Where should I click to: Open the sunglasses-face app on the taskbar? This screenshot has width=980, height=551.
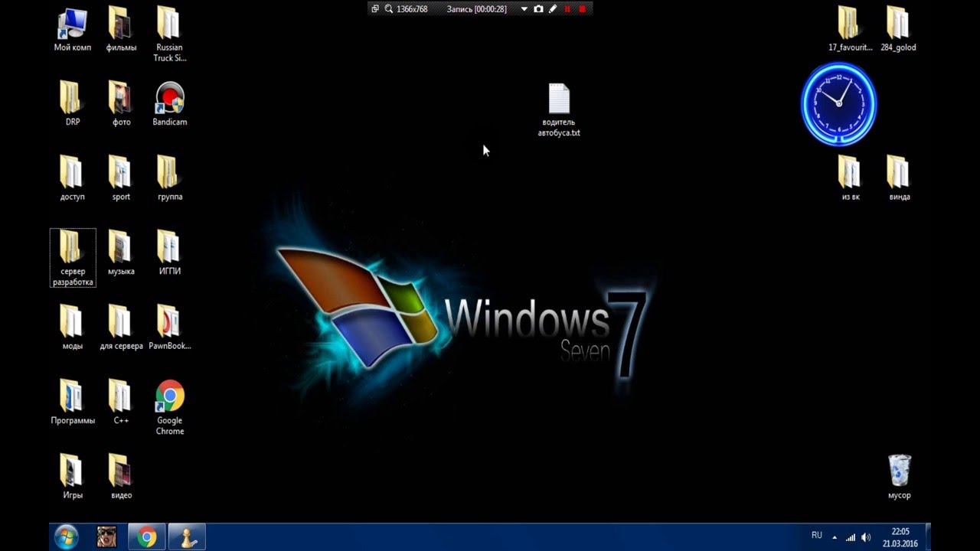[x=107, y=537]
